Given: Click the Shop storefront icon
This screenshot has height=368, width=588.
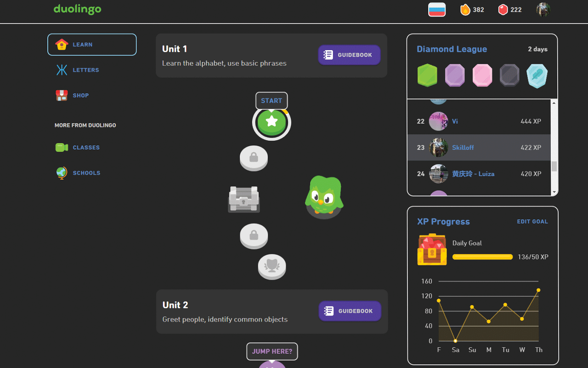Looking at the screenshot, I should pyautogui.click(x=62, y=95).
